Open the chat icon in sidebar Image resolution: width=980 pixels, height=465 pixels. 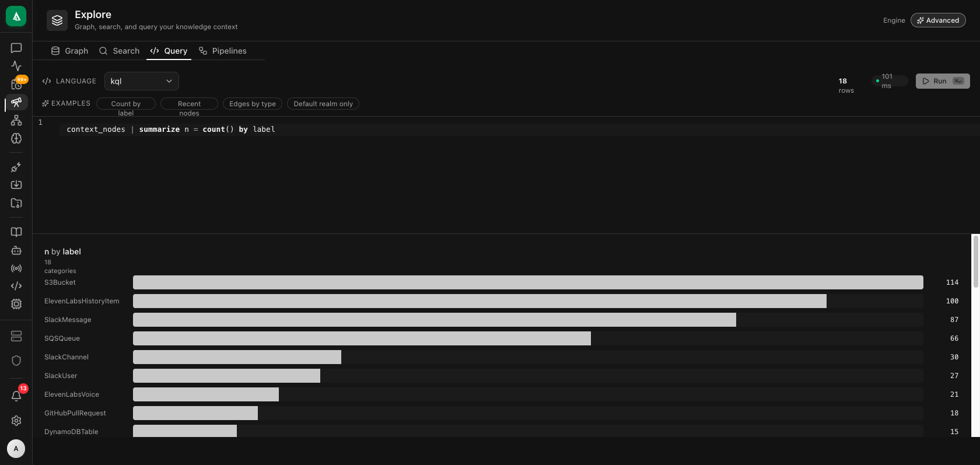click(16, 48)
